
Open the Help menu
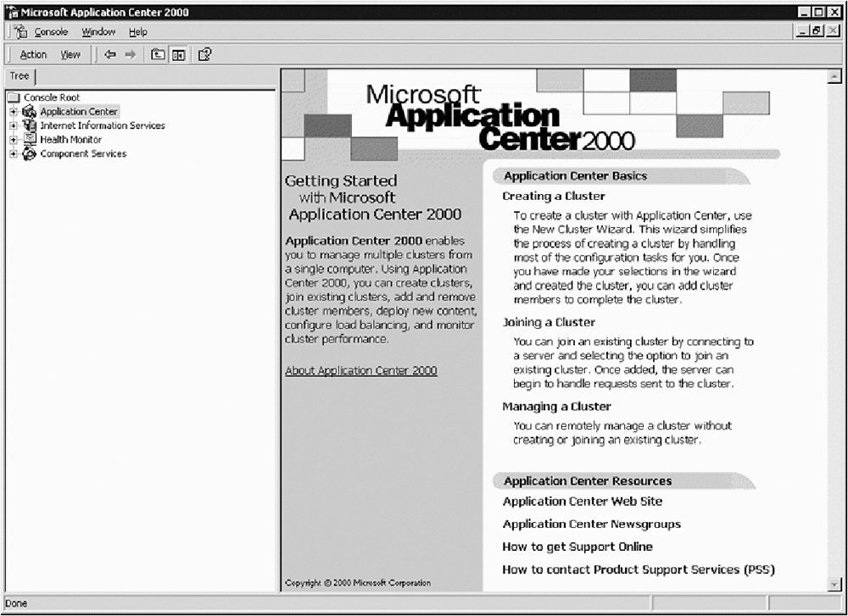coord(138,32)
